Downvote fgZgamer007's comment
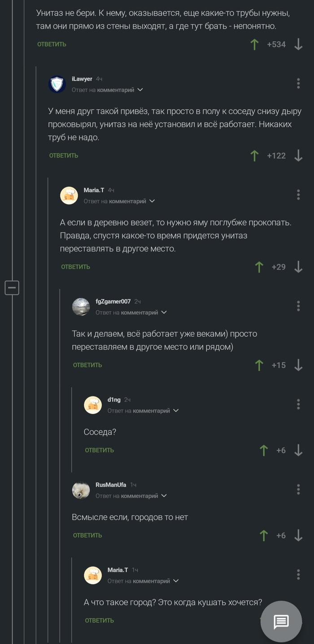314x644 pixels. (298, 365)
